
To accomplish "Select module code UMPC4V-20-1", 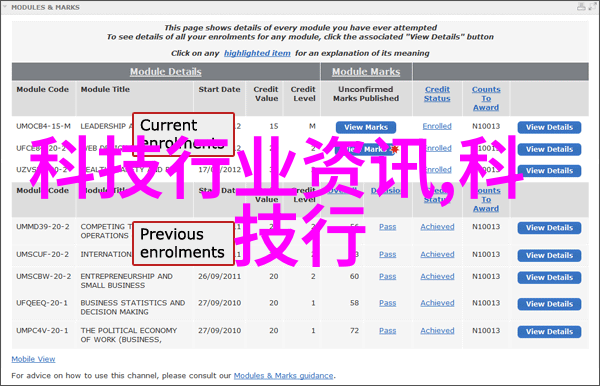I will [42, 331].
